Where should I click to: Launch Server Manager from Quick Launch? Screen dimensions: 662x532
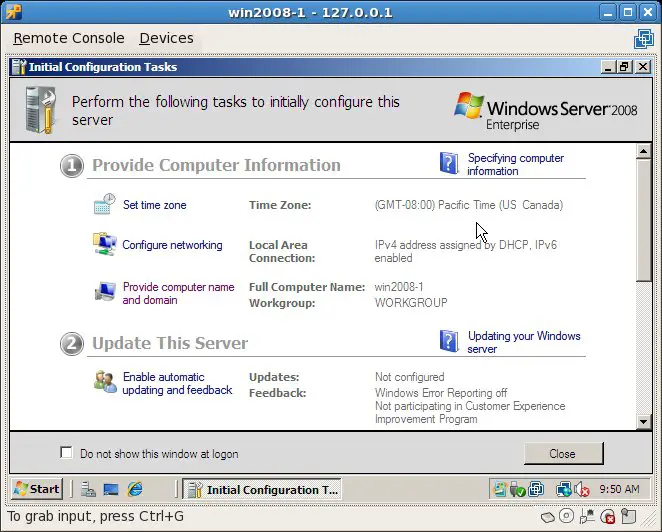pos(88,489)
